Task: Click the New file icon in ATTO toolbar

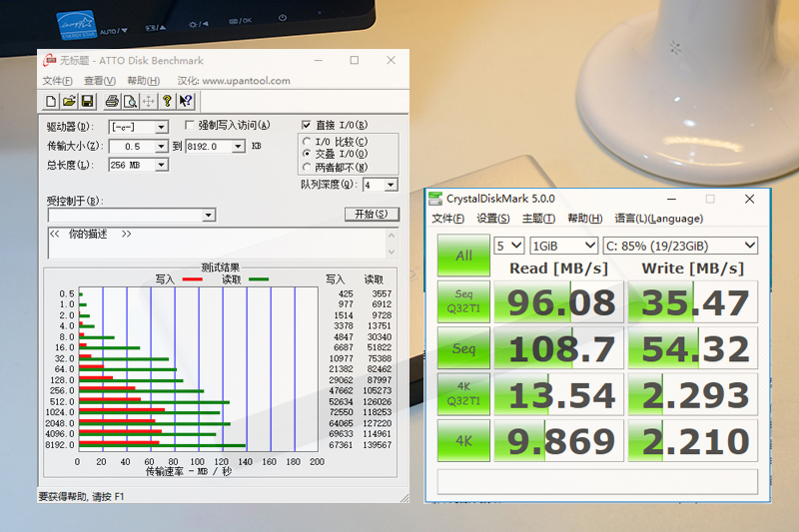Action: [x=51, y=101]
